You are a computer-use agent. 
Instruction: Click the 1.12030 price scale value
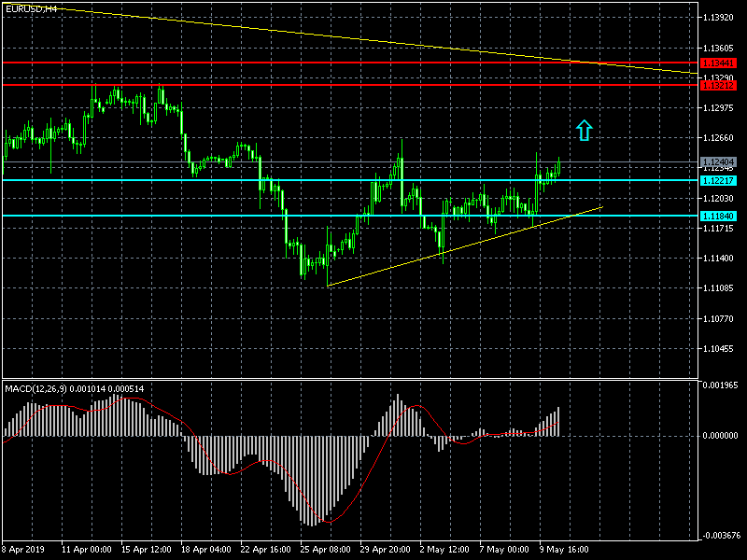point(718,198)
